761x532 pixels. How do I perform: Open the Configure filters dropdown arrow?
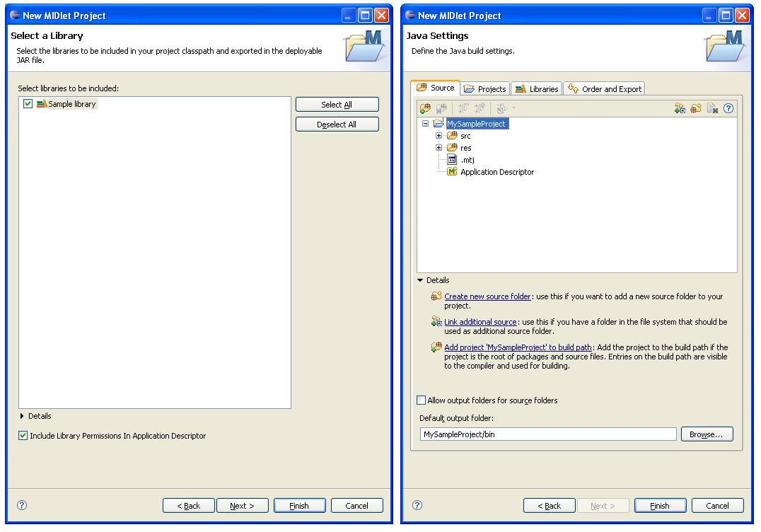(x=513, y=108)
